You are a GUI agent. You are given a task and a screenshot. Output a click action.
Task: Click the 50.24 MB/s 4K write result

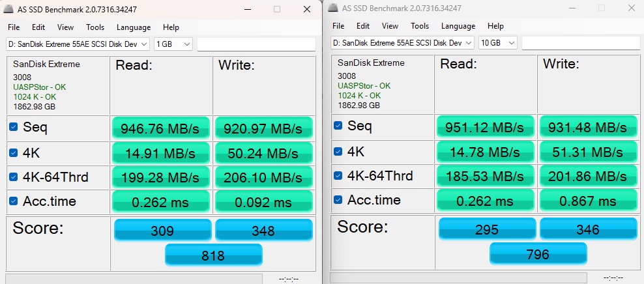coord(264,153)
